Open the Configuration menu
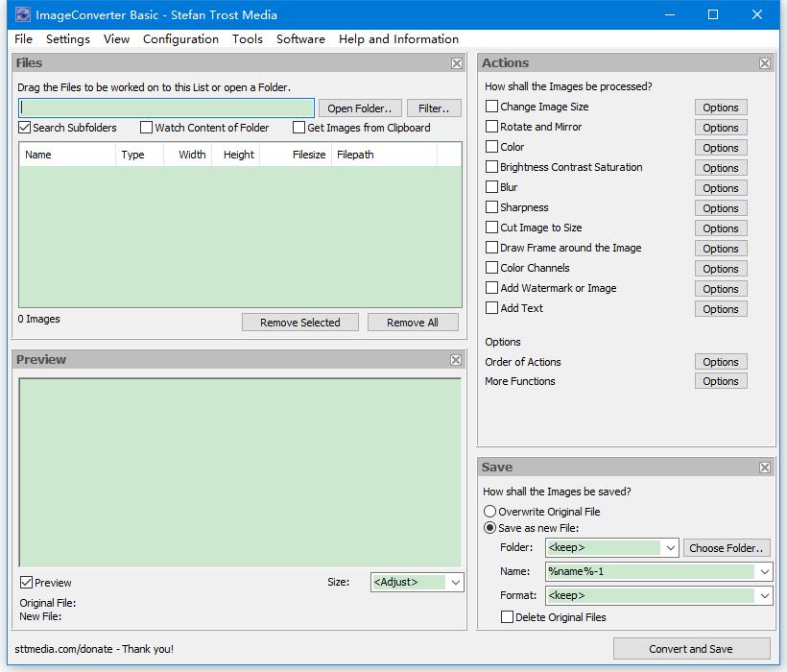787x672 pixels. click(x=180, y=39)
